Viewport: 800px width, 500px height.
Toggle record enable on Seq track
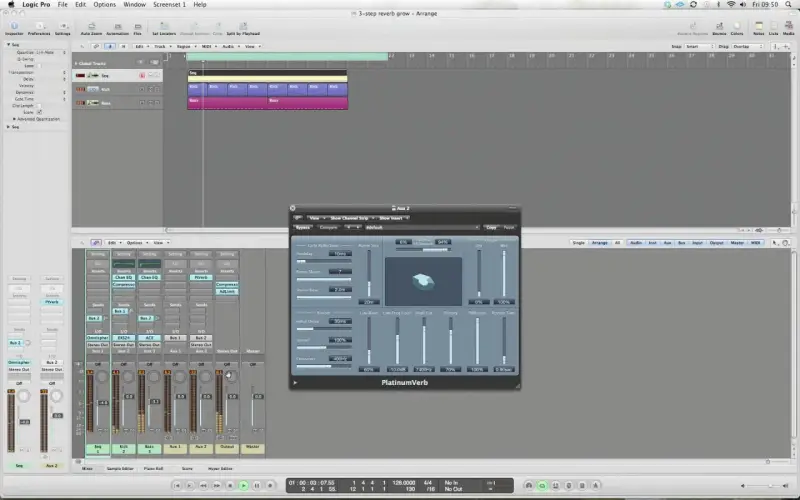tap(142, 76)
